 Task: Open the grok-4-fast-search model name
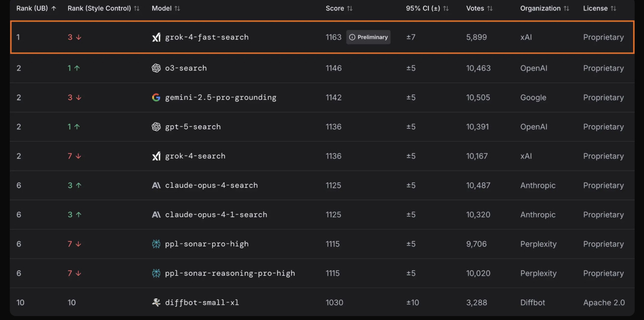[x=207, y=37]
